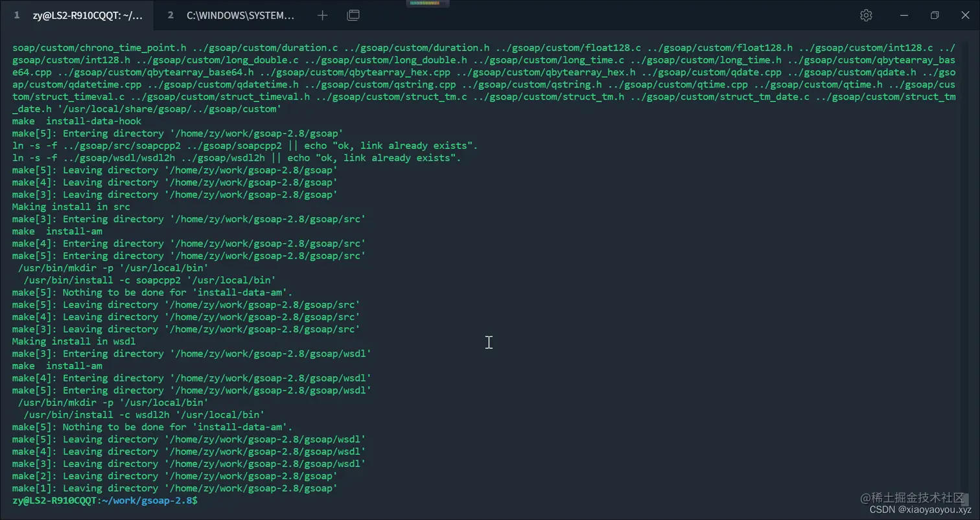Click the line 'Making install in wsdl'
Viewport: 980px width, 520px height.
pyautogui.click(x=74, y=341)
